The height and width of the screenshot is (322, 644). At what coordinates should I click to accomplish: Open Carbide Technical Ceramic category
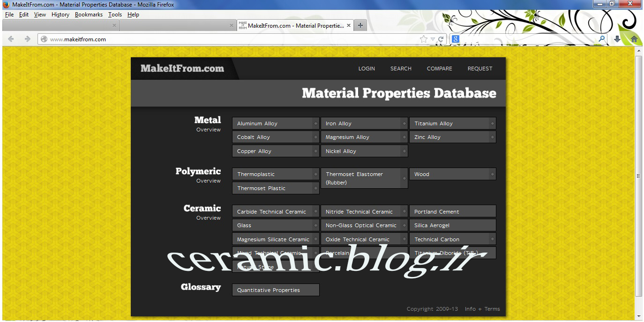pyautogui.click(x=276, y=212)
